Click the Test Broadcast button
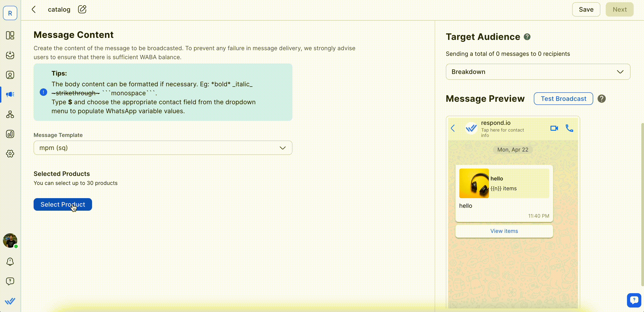644x312 pixels. (563, 99)
